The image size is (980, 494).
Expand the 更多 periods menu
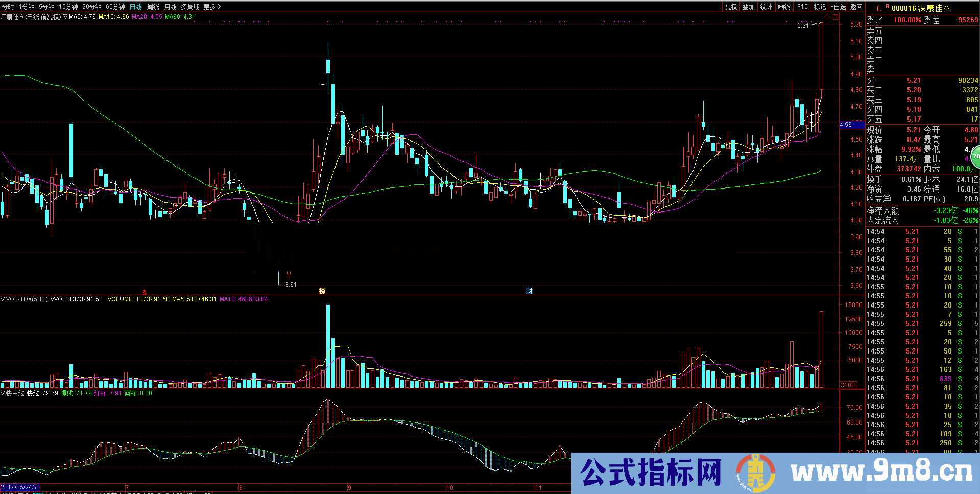point(212,7)
